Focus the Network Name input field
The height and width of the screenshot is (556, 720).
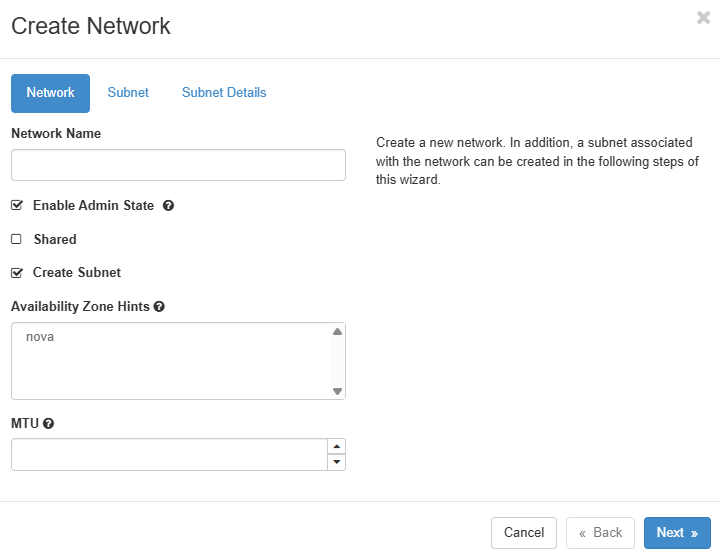pyautogui.click(x=178, y=165)
